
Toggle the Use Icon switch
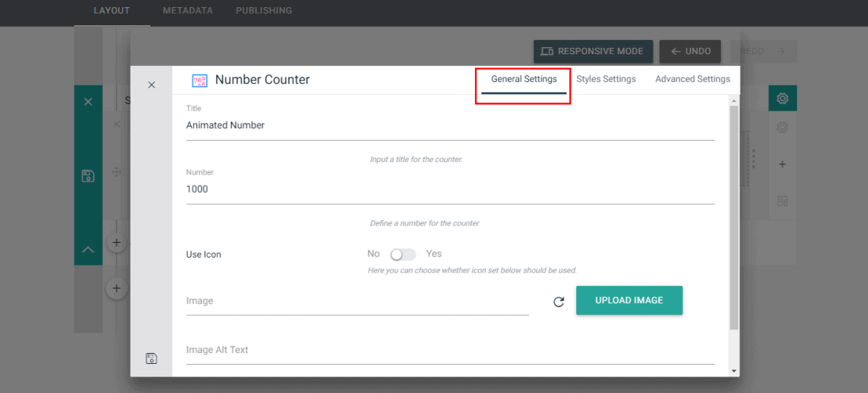pos(403,254)
